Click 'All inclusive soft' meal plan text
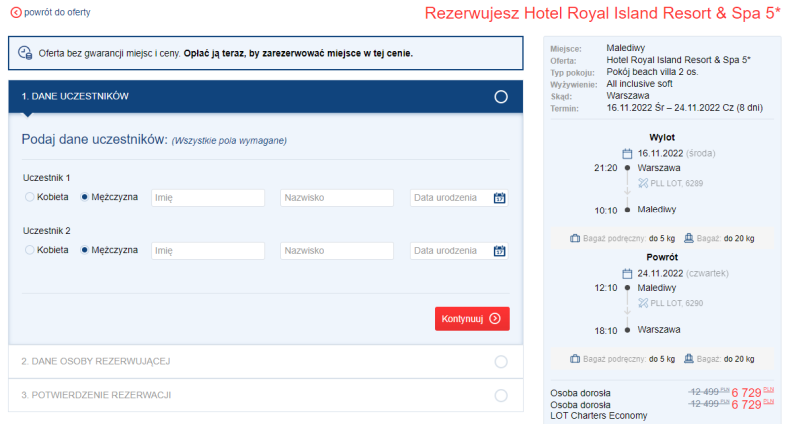The width and height of the screenshot is (790, 424). pos(639,84)
